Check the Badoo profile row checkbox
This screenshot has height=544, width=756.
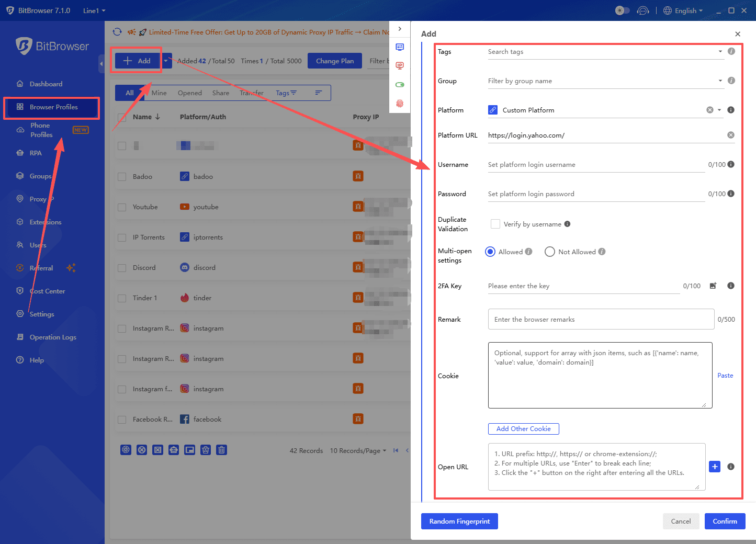click(x=122, y=177)
